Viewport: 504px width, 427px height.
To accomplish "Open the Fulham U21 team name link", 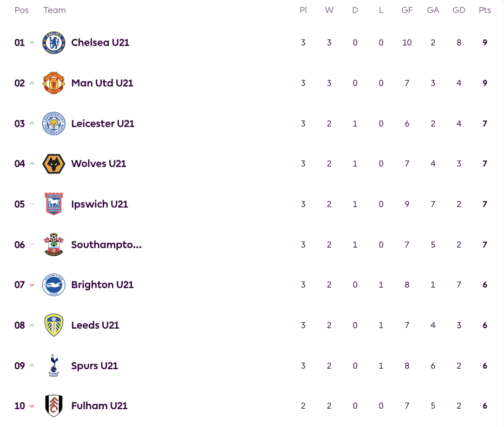I will (100, 406).
